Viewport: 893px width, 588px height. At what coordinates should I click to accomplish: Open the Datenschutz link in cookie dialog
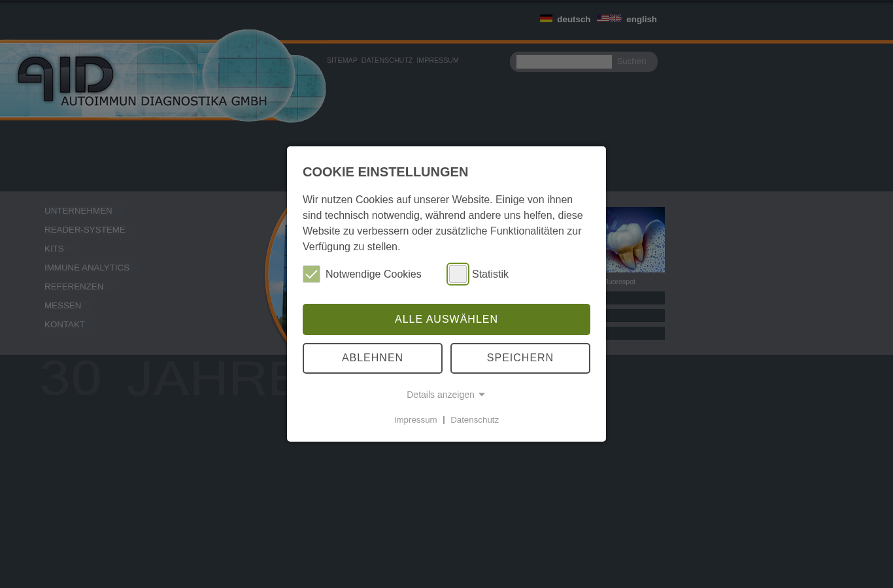tap(475, 420)
